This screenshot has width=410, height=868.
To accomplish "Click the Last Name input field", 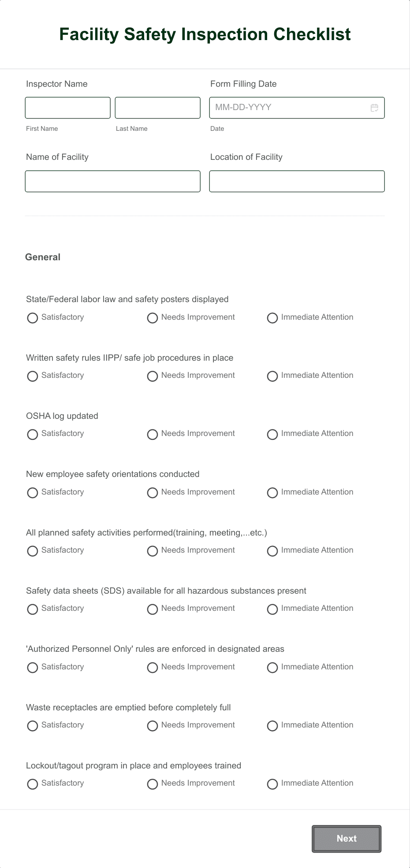I will click(x=157, y=107).
